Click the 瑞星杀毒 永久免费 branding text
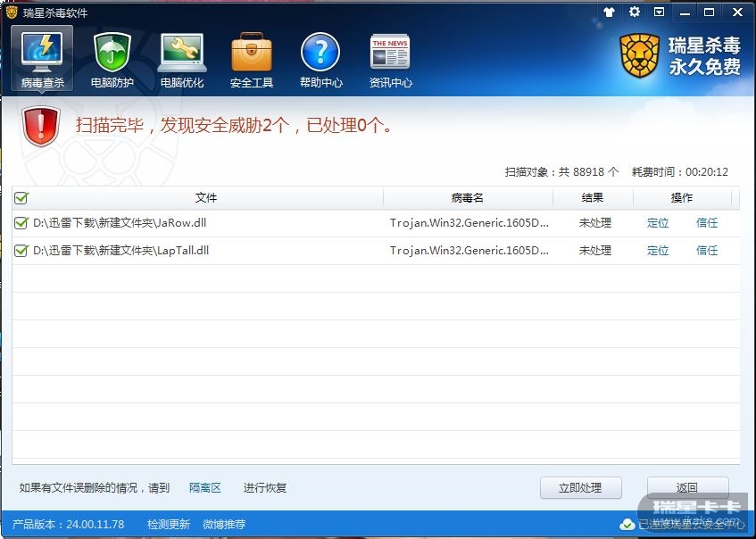This screenshot has height=539, width=756. 704,56
